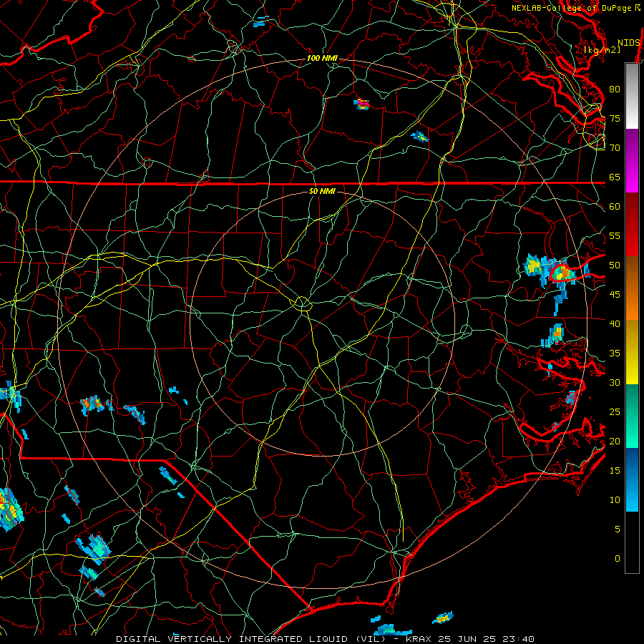Click the scale value "70"
Viewport: 644px width, 644px height.
click(x=615, y=148)
